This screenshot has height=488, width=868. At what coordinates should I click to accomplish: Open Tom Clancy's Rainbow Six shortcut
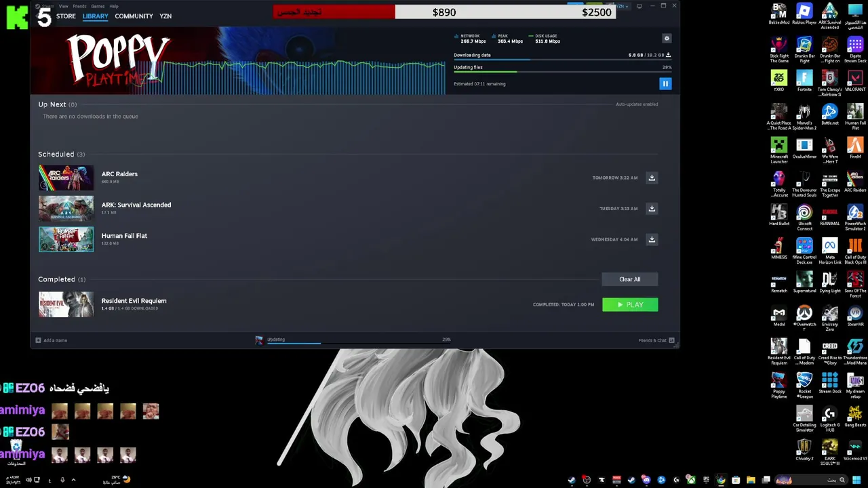(829, 83)
